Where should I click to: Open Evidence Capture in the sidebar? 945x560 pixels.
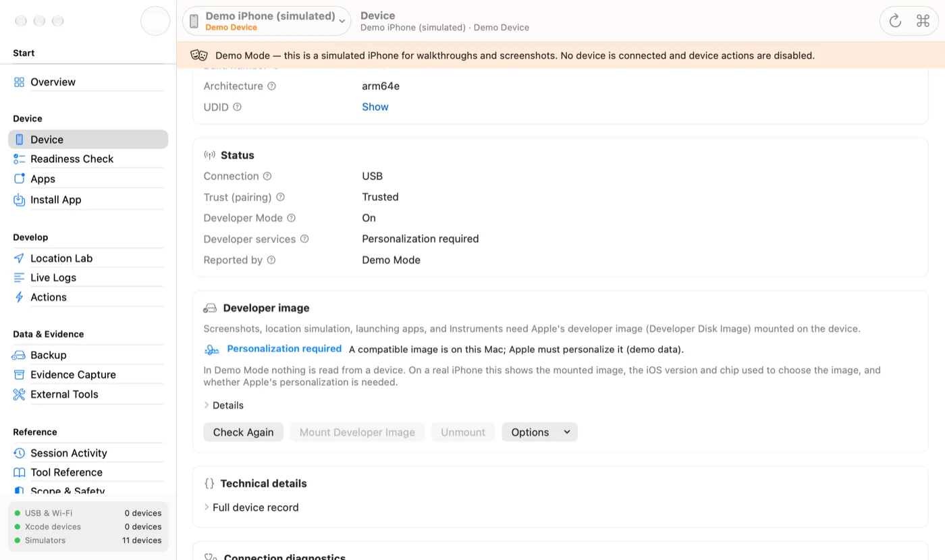(88, 374)
